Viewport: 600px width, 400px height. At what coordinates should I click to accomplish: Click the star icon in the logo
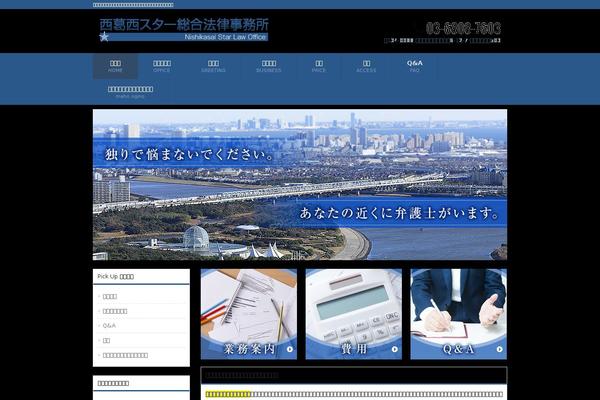(104, 37)
